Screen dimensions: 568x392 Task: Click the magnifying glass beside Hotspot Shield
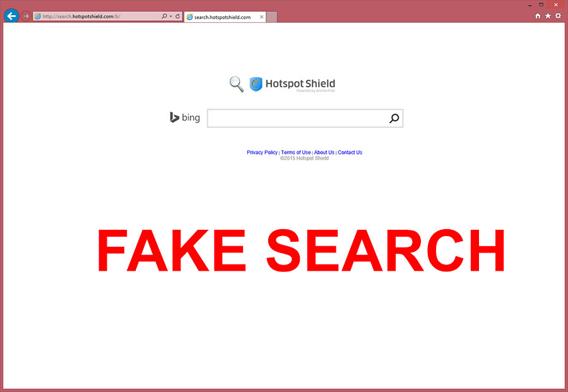[x=237, y=84]
